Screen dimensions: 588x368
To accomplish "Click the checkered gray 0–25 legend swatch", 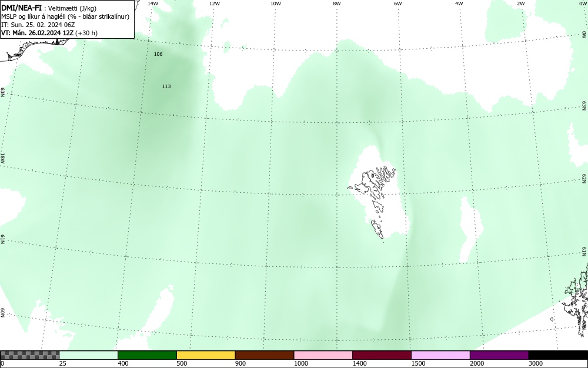I will [30, 355].
